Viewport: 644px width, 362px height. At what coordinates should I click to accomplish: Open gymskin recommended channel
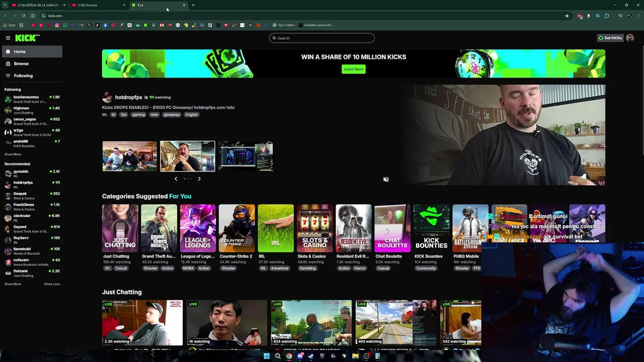tap(32, 173)
